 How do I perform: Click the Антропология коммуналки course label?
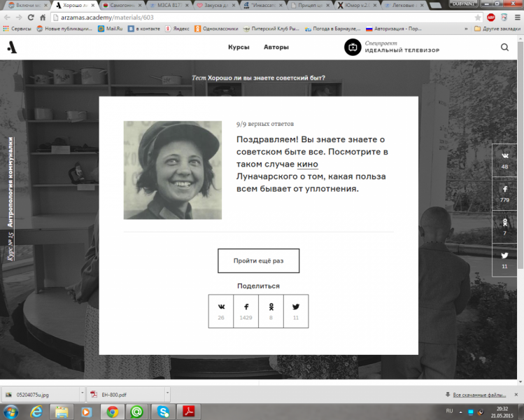(x=10, y=182)
